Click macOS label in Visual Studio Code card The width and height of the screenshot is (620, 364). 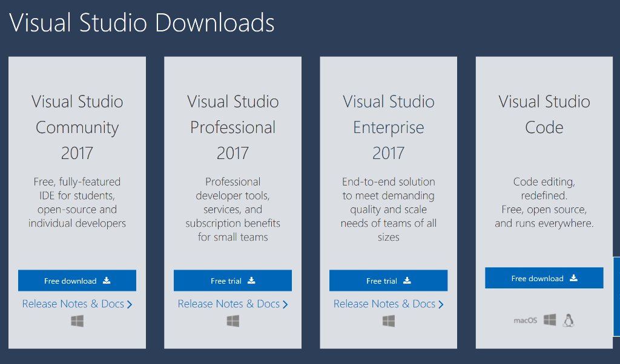525,320
